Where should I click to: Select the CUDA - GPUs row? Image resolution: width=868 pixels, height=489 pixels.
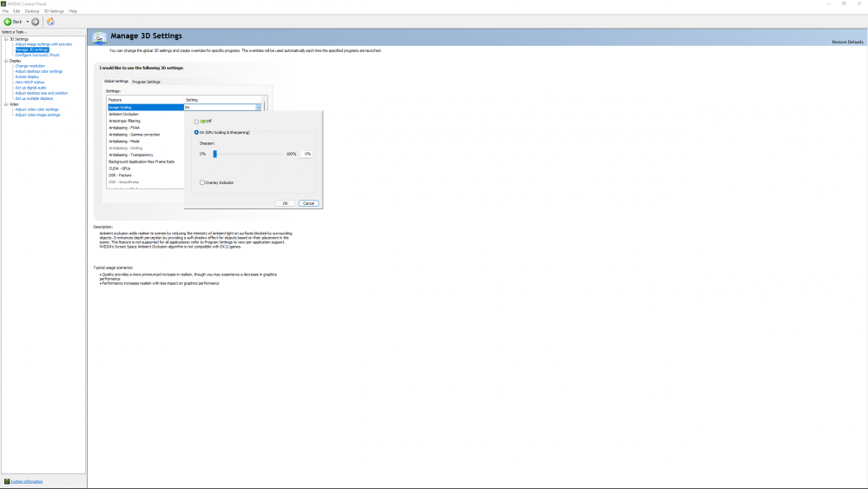point(146,169)
